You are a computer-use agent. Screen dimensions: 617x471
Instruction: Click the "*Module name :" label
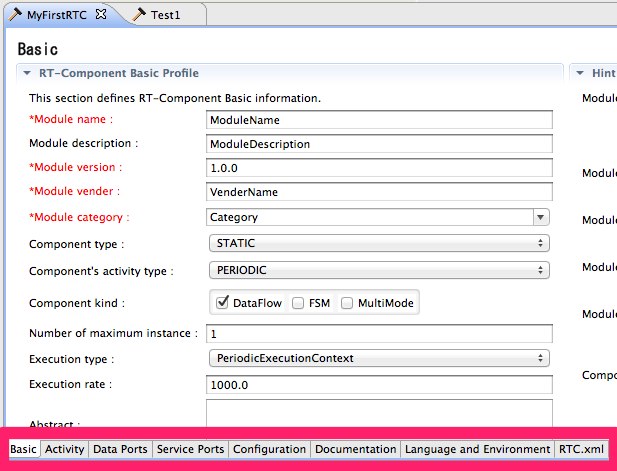tap(71, 119)
